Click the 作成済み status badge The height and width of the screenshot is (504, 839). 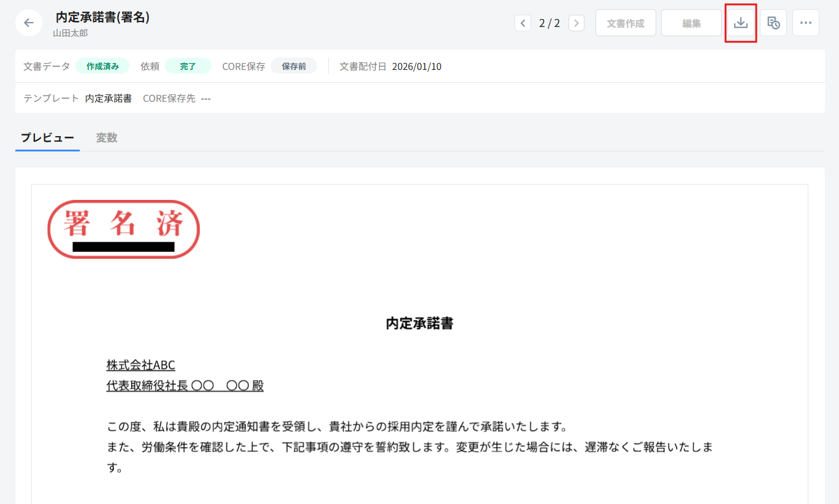(x=102, y=66)
